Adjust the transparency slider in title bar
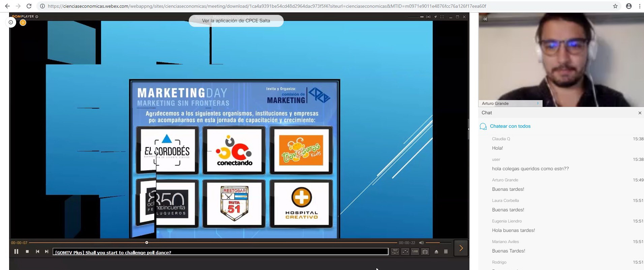 (x=416, y=17)
